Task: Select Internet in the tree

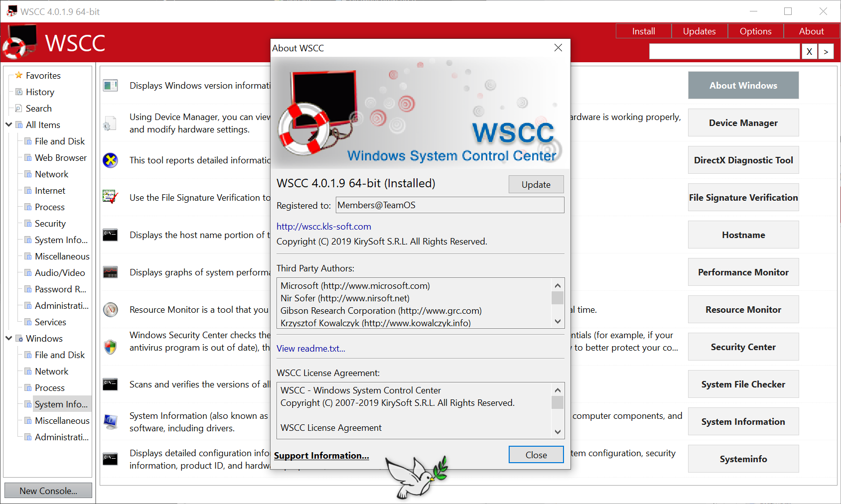Action: pos(50,190)
